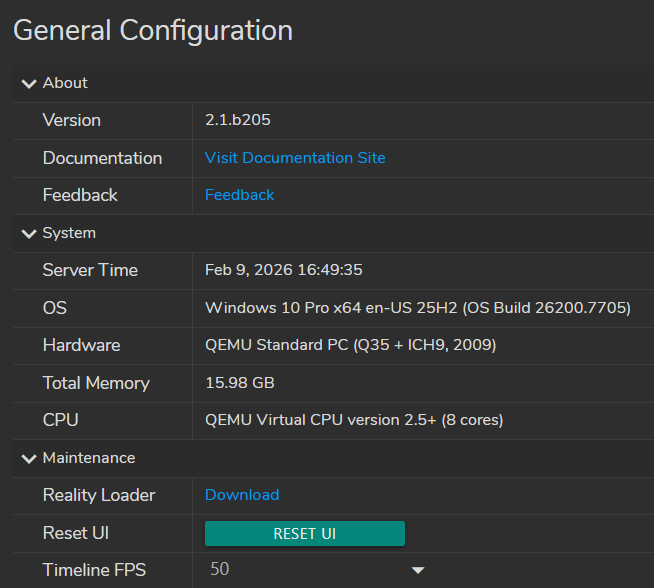The height and width of the screenshot is (588, 654).
Task: Select the 15.98 GB memory value
Action: pos(240,383)
